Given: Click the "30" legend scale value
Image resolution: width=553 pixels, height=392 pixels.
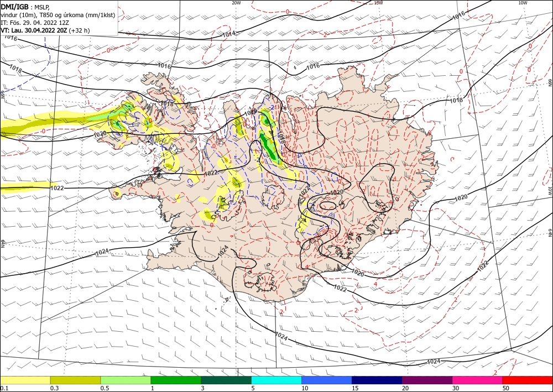Looking at the screenshot, I should point(456,388).
